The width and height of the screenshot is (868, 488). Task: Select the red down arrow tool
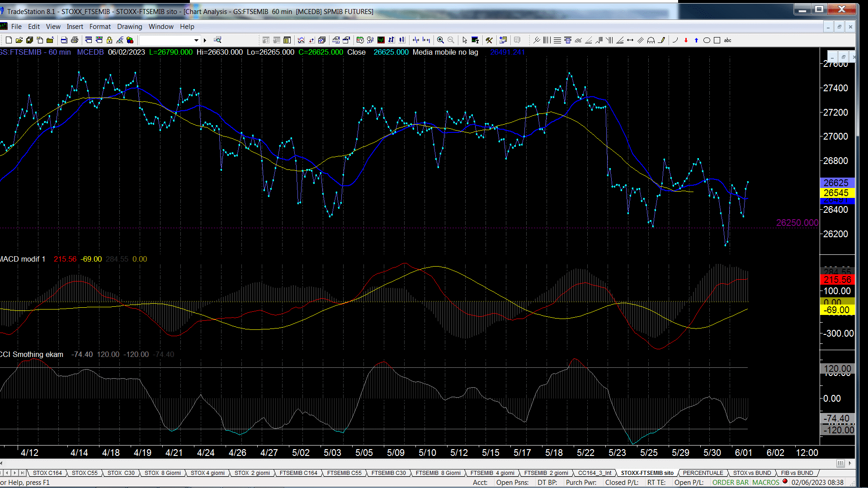coord(686,40)
